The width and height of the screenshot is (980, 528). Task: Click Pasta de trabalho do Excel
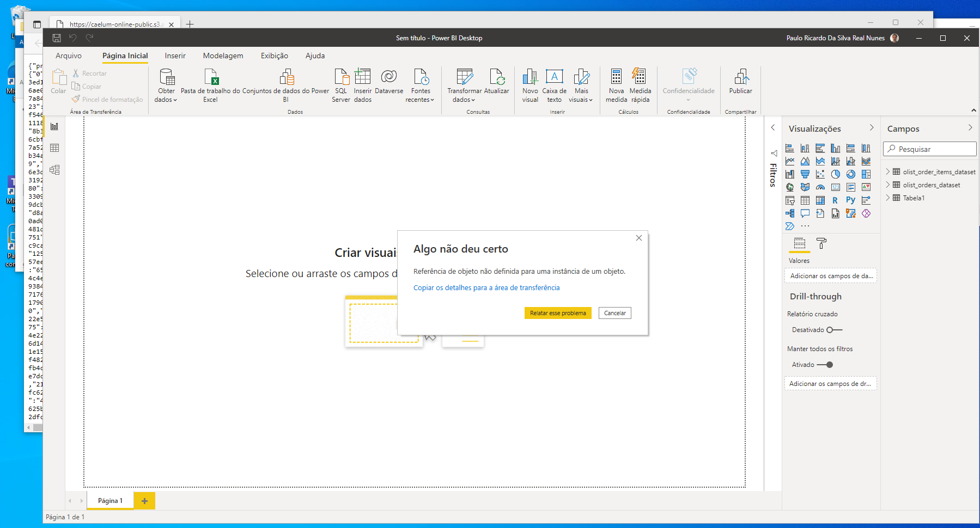pos(210,86)
